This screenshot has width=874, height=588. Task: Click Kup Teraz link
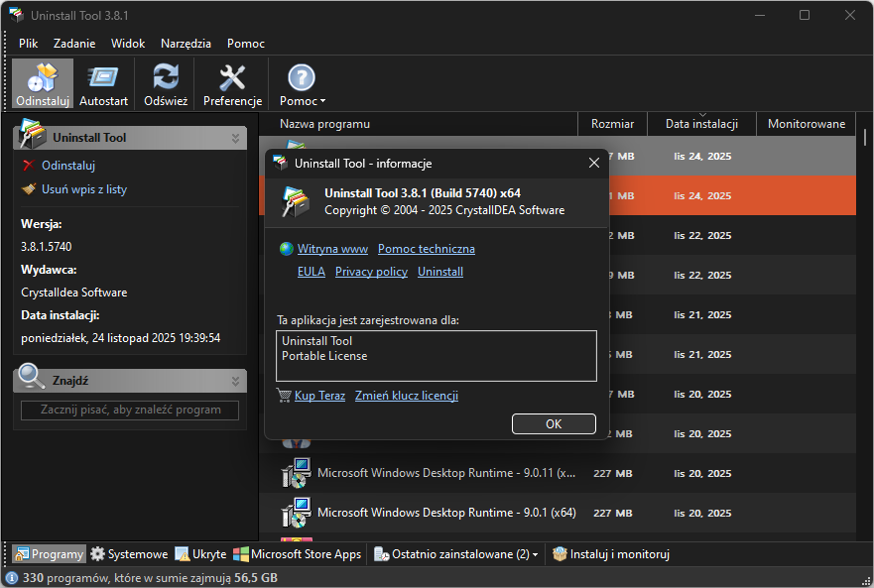click(x=320, y=396)
